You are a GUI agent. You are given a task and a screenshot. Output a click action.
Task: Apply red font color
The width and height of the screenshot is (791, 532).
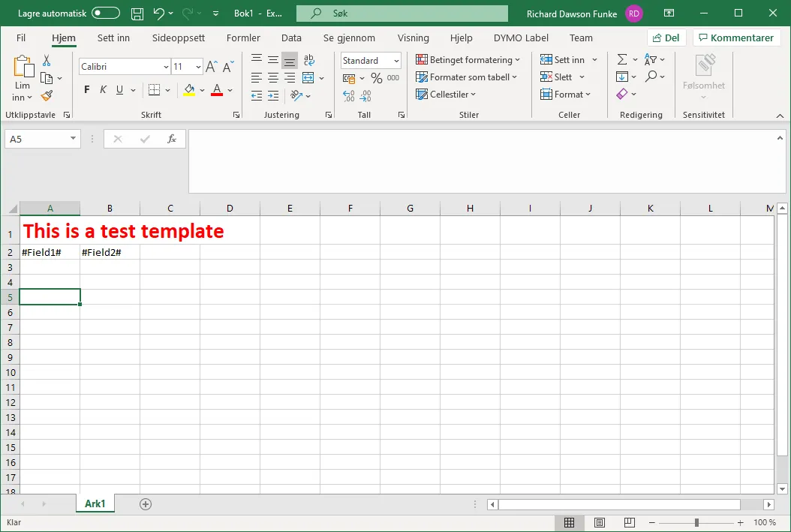(x=217, y=90)
